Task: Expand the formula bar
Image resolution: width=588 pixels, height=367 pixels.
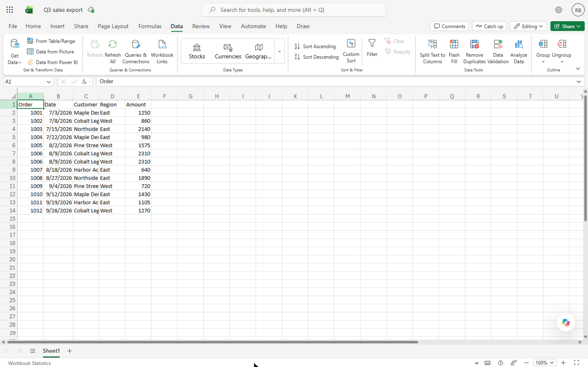Action: (579, 82)
